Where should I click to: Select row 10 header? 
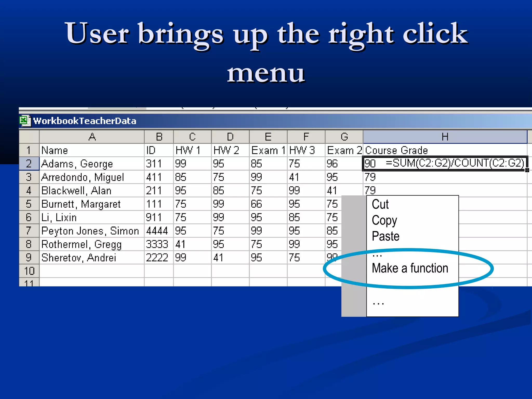coord(29,271)
